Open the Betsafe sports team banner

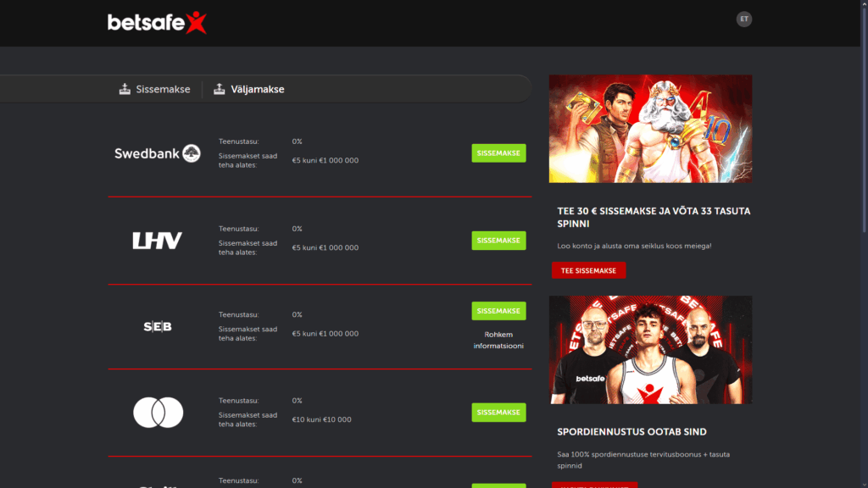coord(650,350)
